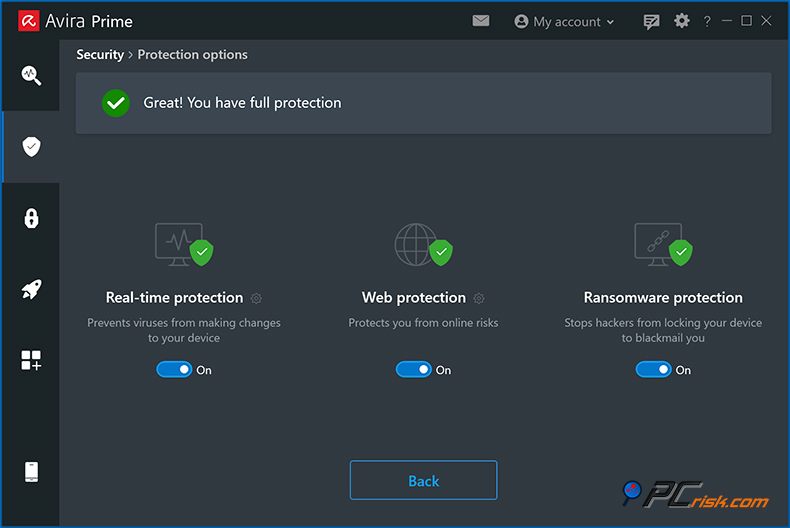Open the Performance rocket sidebar icon

point(31,290)
